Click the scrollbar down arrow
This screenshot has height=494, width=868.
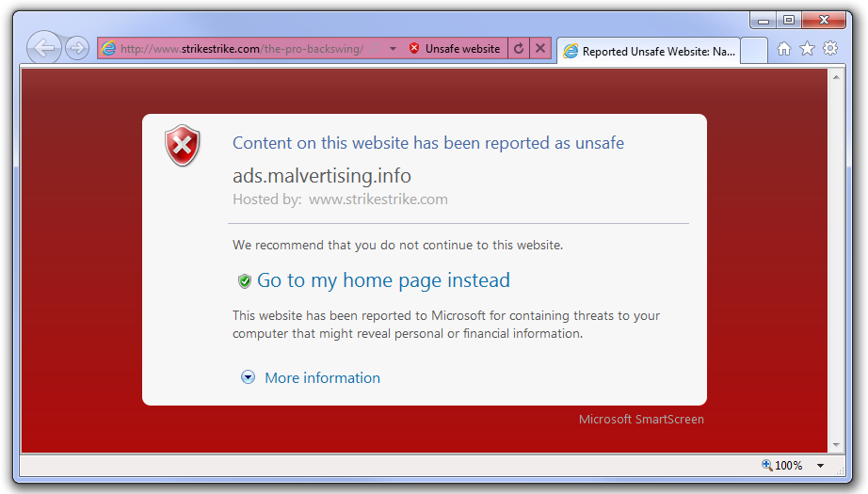point(836,445)
